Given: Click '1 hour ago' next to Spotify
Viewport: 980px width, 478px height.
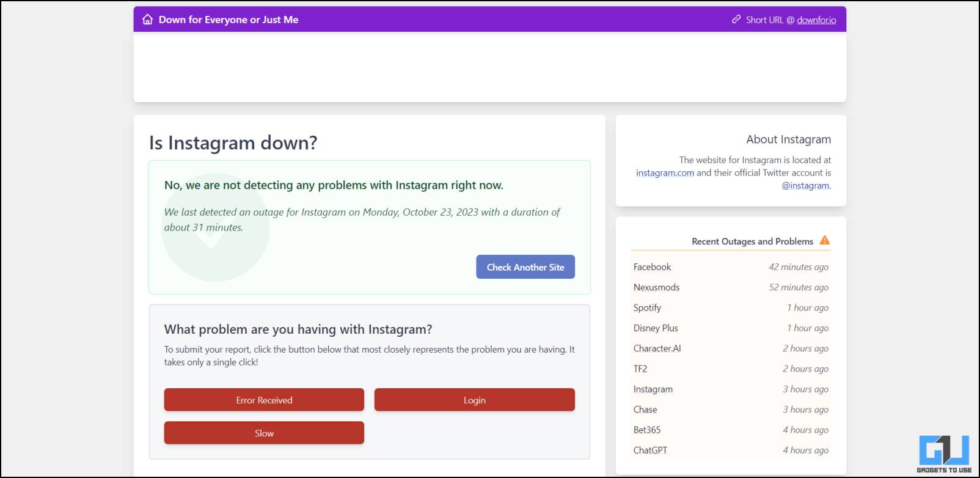Looking at the screenshot, I should click(808, 307).
